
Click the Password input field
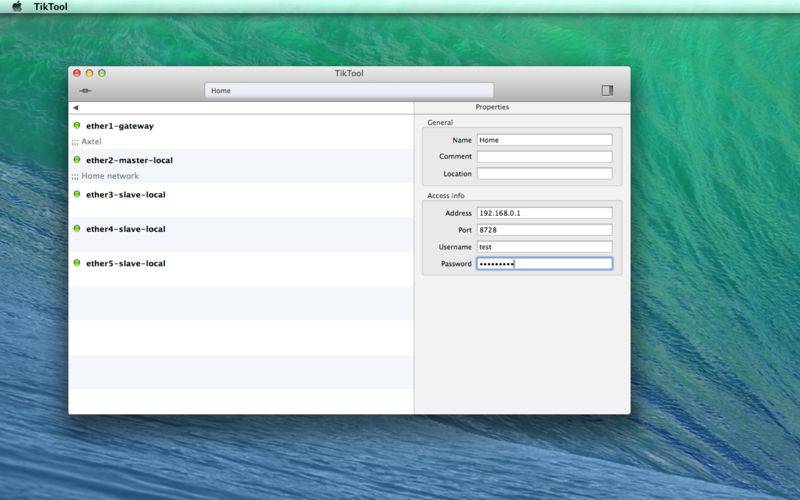click(x=544, y=264)
